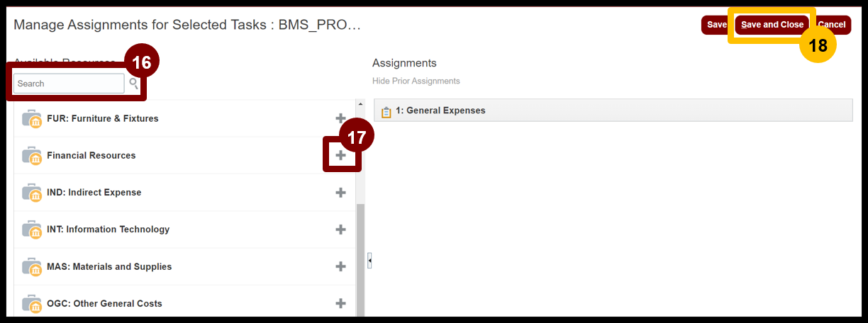Add OGC: Other General Costs plus icon

pyautogui.click(x=340, y=303)
